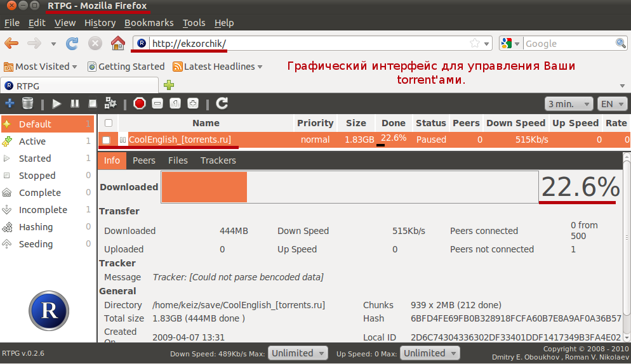Switch to the Trackers tab
This screenshot has height=364, width=631.
click(x=218, y=160)
